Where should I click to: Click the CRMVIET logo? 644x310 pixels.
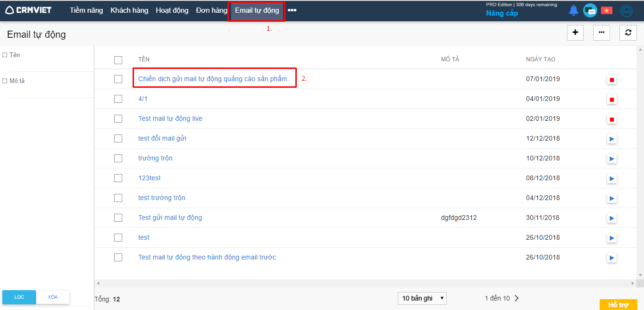click(28, 10)
